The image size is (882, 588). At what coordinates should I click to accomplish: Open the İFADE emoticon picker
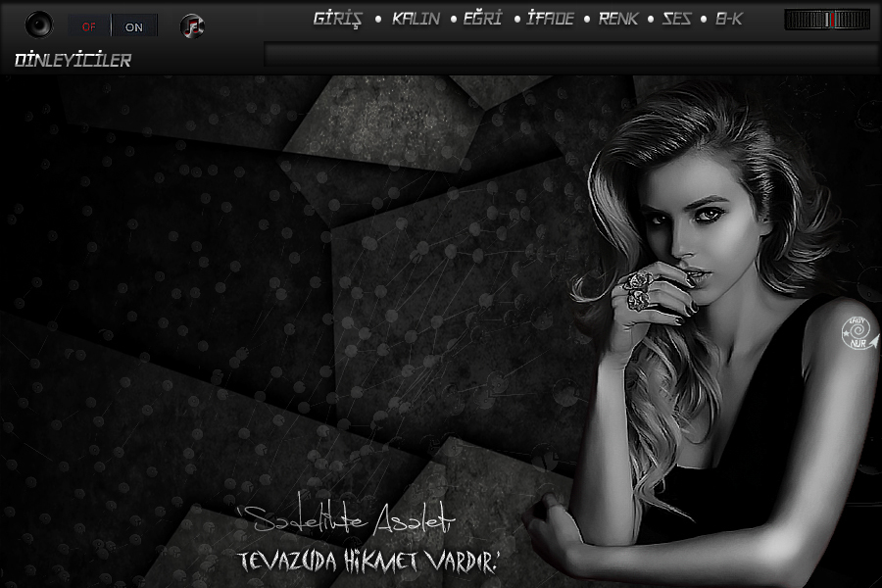550,19
